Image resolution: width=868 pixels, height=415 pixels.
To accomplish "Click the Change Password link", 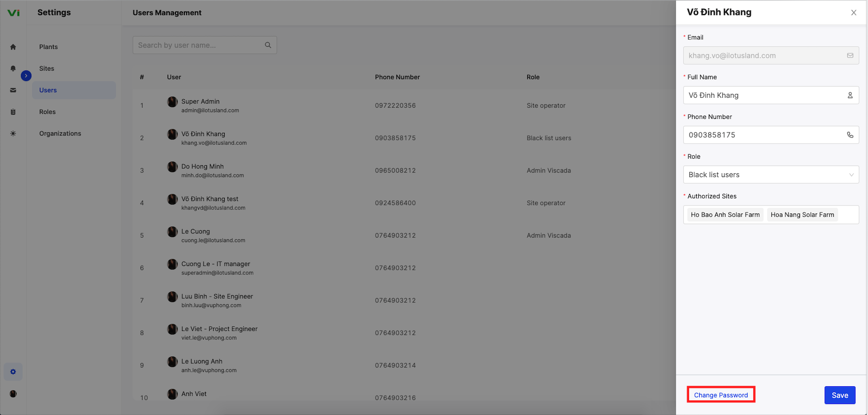I will point(721,395).
